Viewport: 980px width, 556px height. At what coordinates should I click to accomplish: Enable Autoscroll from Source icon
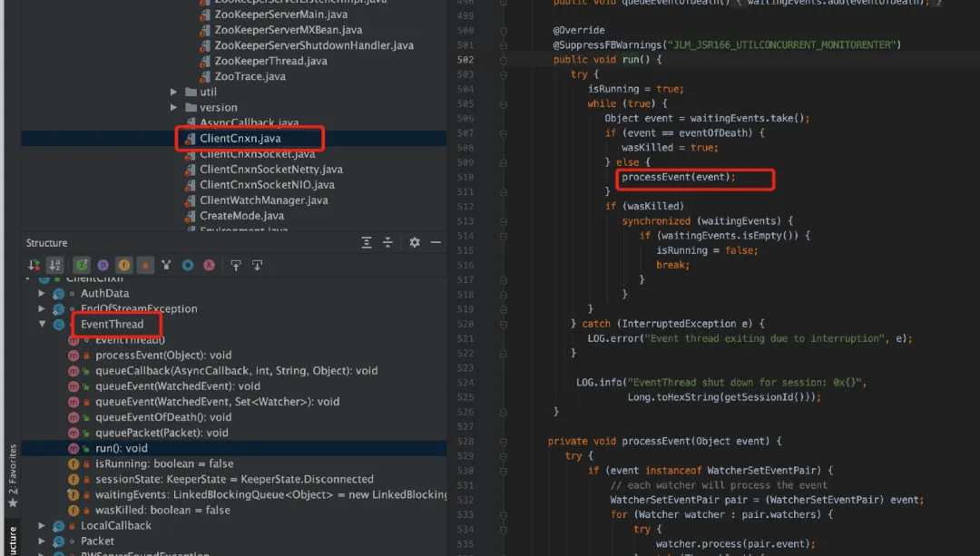(x=257, y=266)
